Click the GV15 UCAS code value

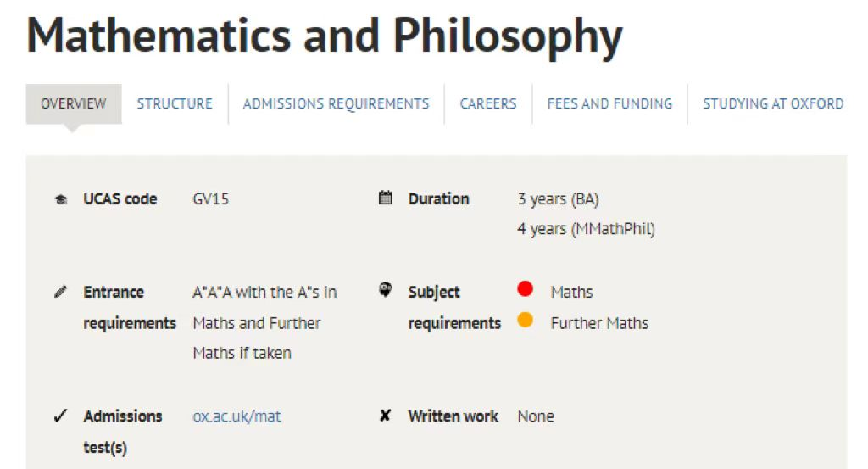click(210, 198)
